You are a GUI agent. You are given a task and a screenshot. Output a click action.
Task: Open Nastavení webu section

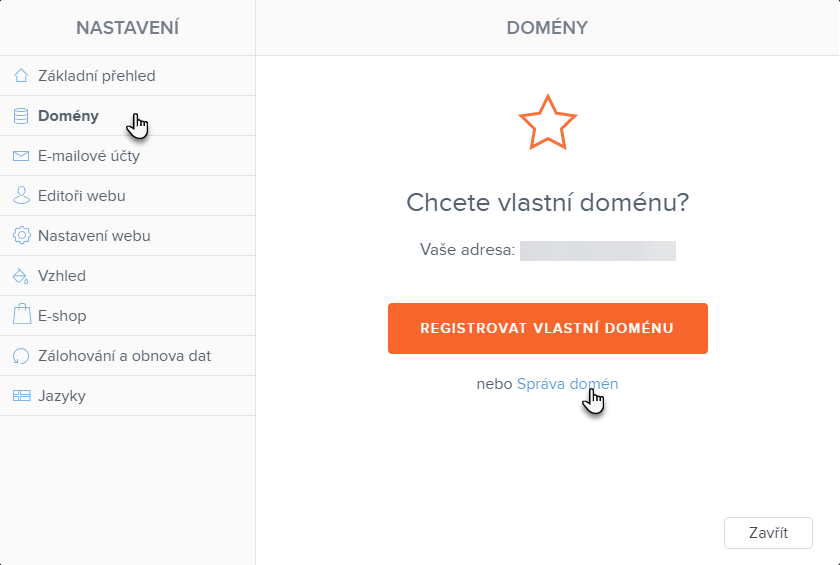click(x=94, y=236)
